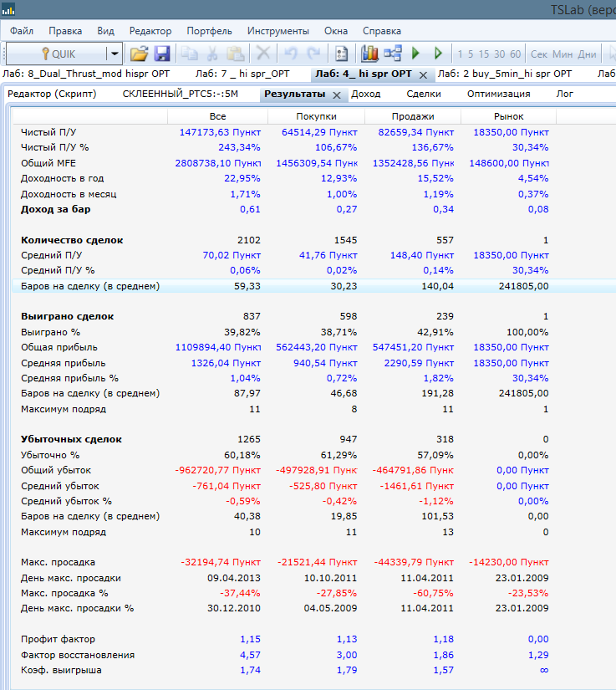Open the Файл menu
This screenshot has height=690, width=616.
tap(22, 31)
